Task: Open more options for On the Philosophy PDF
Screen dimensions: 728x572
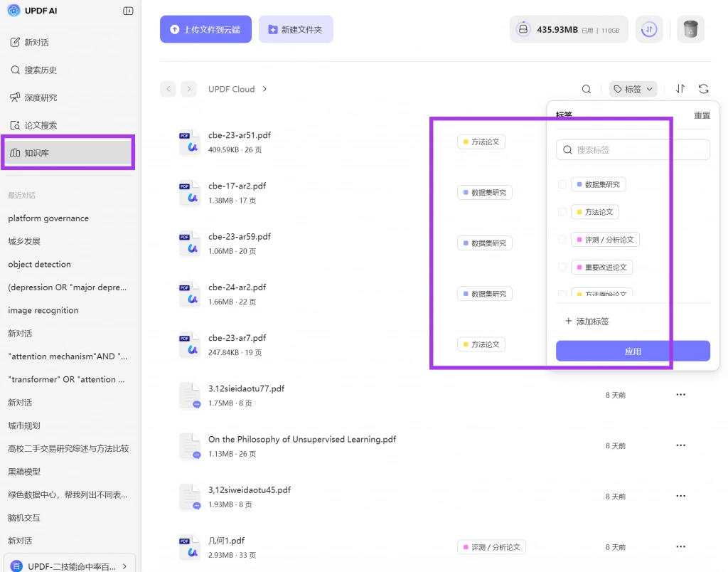Action: coord(680,445)
